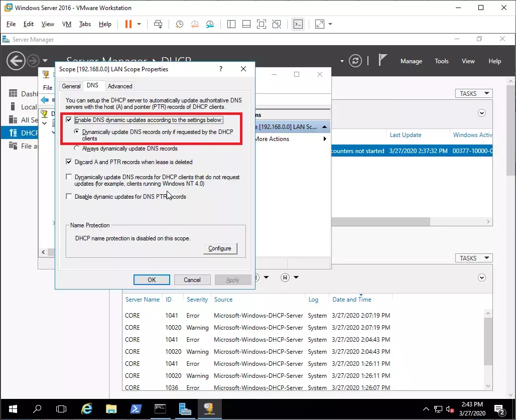
Task: Open the VMware Tabs menu
Action: click(85, 24)
